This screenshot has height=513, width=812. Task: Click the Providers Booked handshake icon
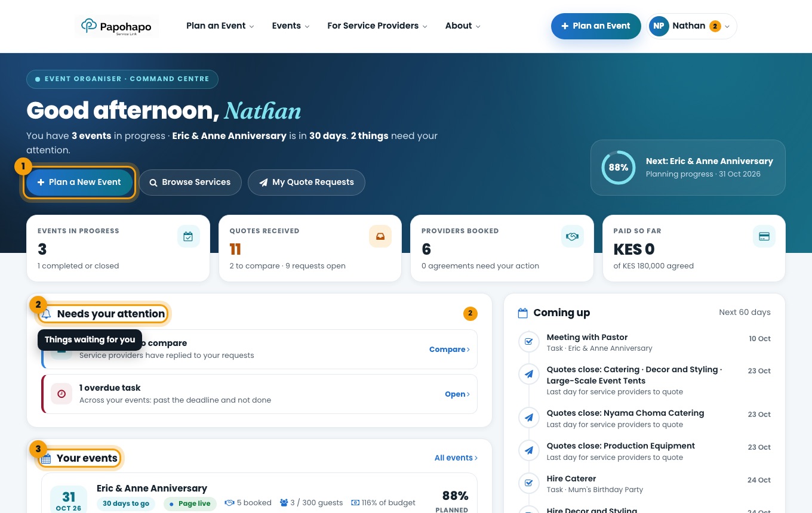click(x=573, y=236)
